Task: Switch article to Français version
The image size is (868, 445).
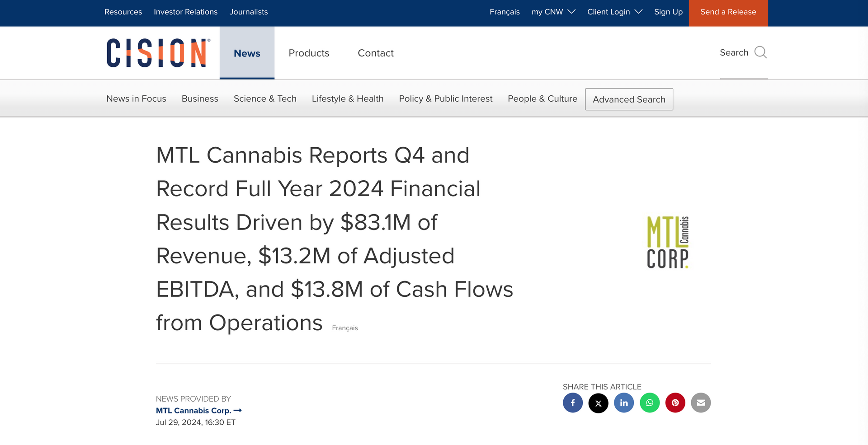Action: click(x=344, y=328)
